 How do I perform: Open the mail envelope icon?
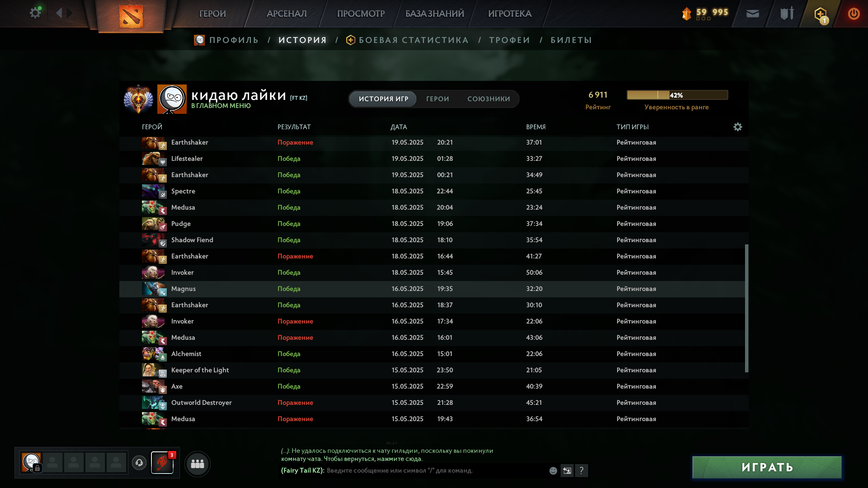[753, 14]
